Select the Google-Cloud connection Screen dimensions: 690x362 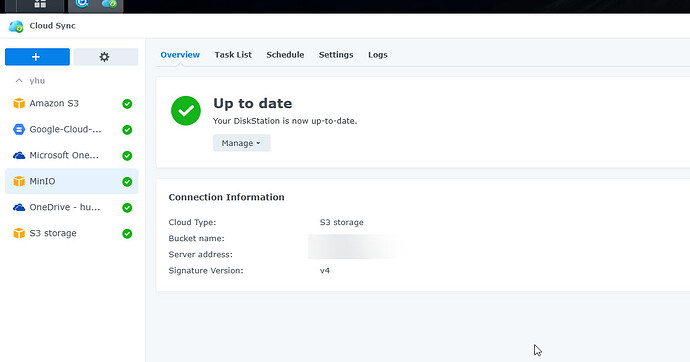tap(71, 129)
